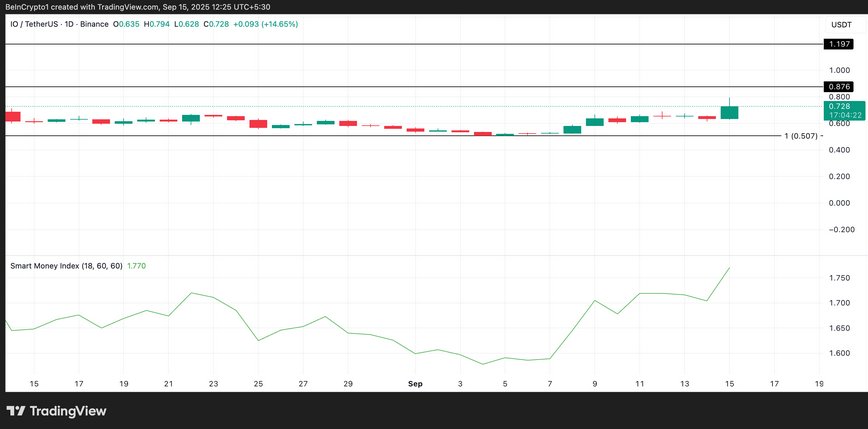Click the 1.750 indicator scale label
Image resolution: width=868 pixels, height=429 pixels.
[x=840, y=277]
